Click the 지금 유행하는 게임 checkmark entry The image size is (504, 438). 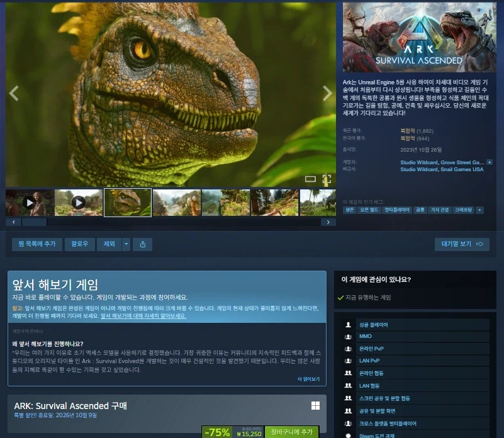coord(364,298)
